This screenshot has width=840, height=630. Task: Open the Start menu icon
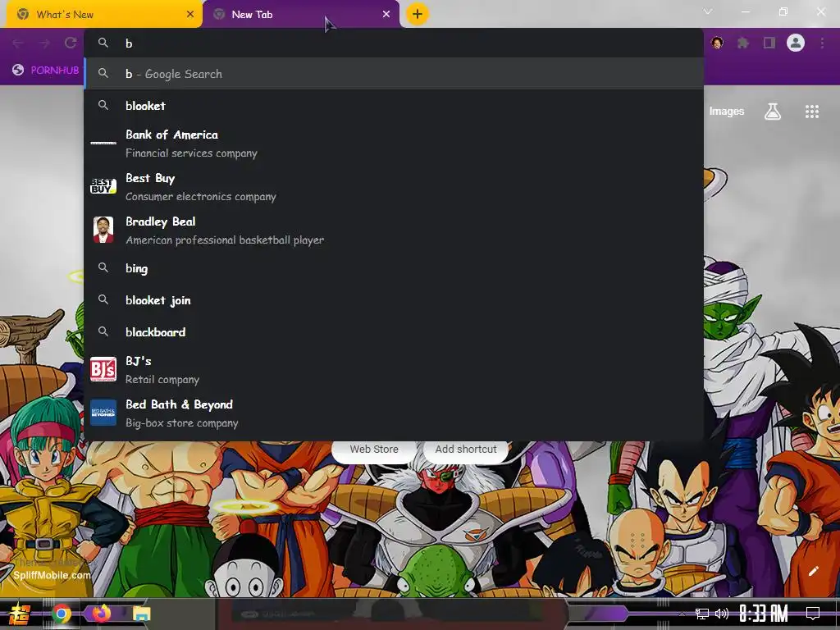[19, 614]
